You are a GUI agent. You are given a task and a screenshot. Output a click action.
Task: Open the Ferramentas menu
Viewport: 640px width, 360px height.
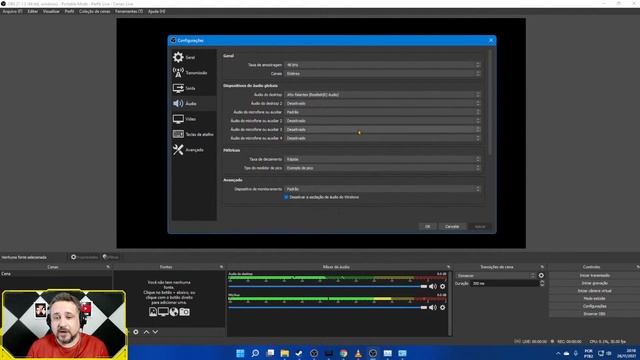click(x=129, y=11)
